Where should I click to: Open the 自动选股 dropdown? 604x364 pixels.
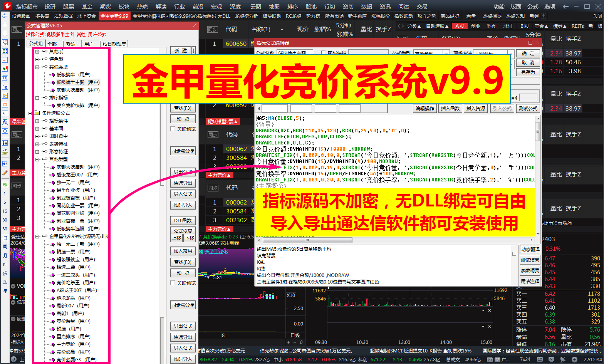pyautogui.click(x=437, y=26)
